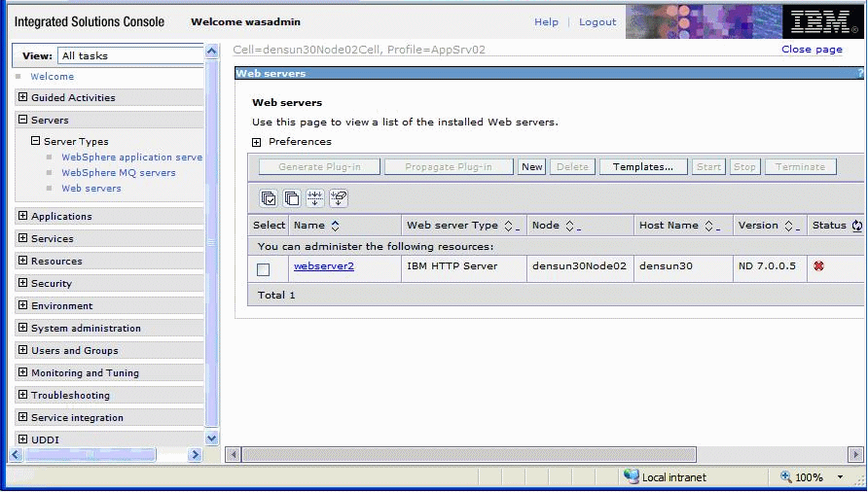Click the Delete button

572,166
